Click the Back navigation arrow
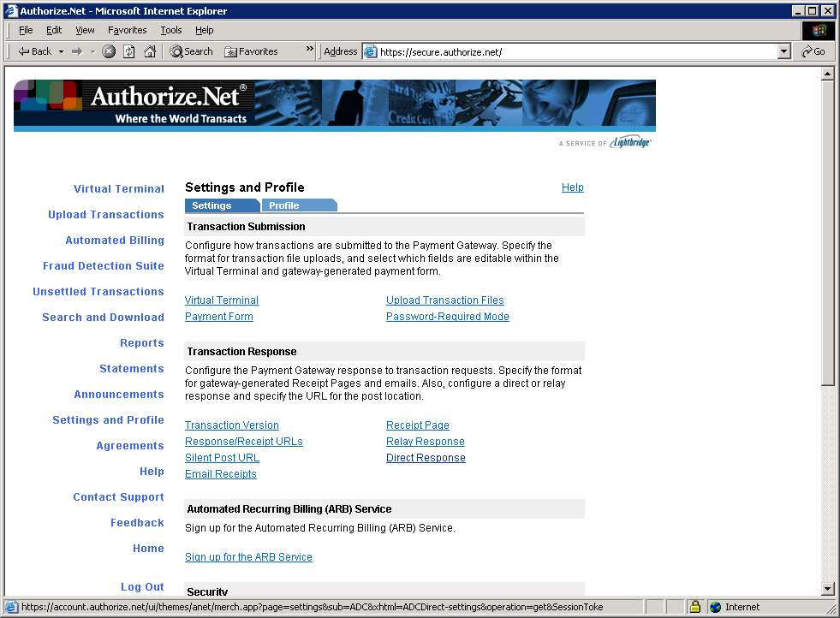Screen dimensions: 840x618 click(34, 51)
